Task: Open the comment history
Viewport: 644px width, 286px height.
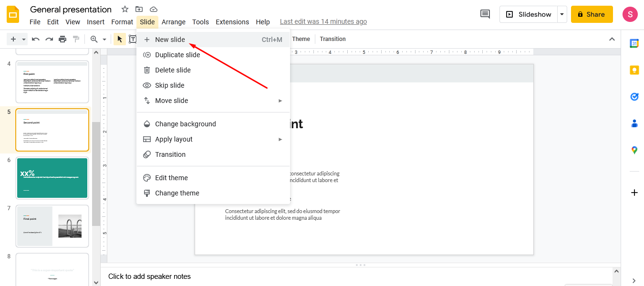Action: tap(485, 14)
